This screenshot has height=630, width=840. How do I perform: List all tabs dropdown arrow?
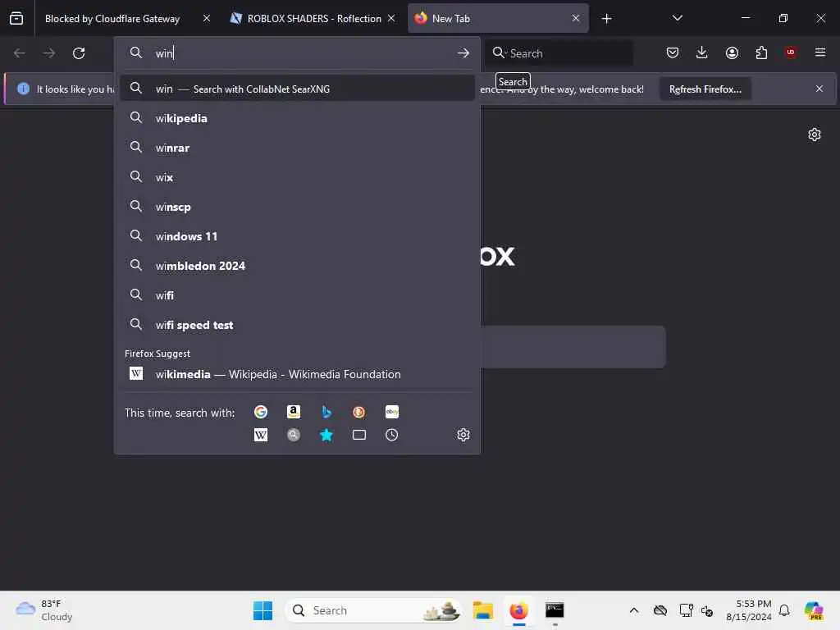[x=677, y=18]
